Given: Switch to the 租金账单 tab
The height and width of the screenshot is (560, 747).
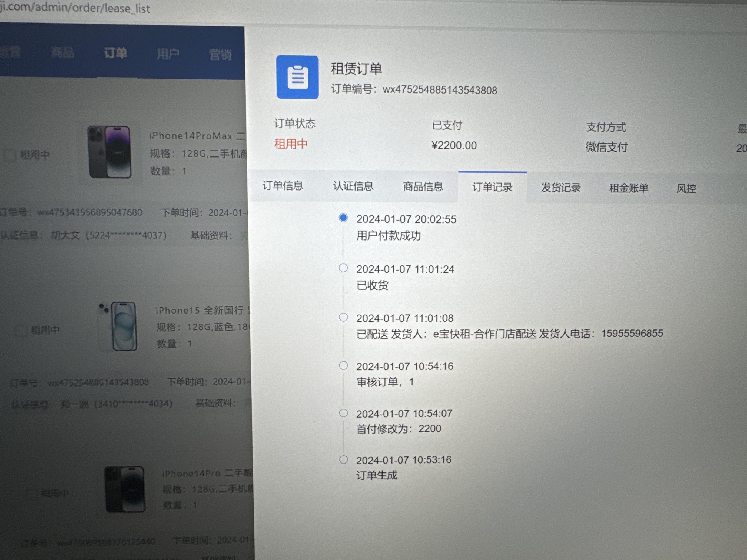Looking at the screenshot, I should [x=629, y=188].
